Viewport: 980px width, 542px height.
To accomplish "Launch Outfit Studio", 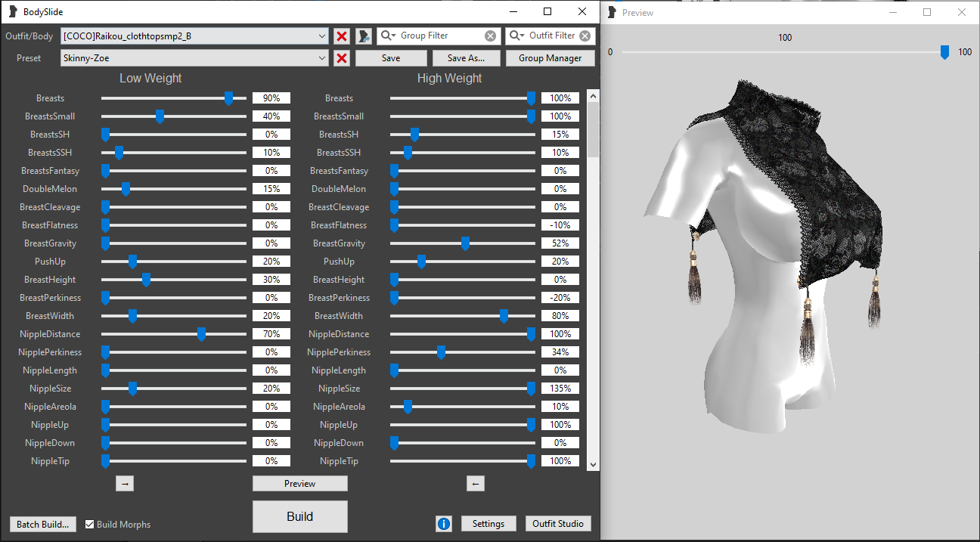I will tap(558, 523).
